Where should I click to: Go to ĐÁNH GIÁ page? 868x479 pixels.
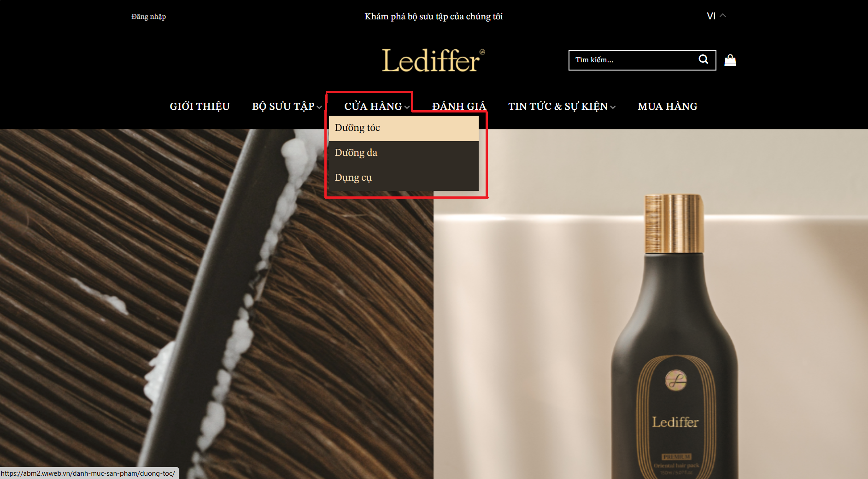[x=459, y=106]
